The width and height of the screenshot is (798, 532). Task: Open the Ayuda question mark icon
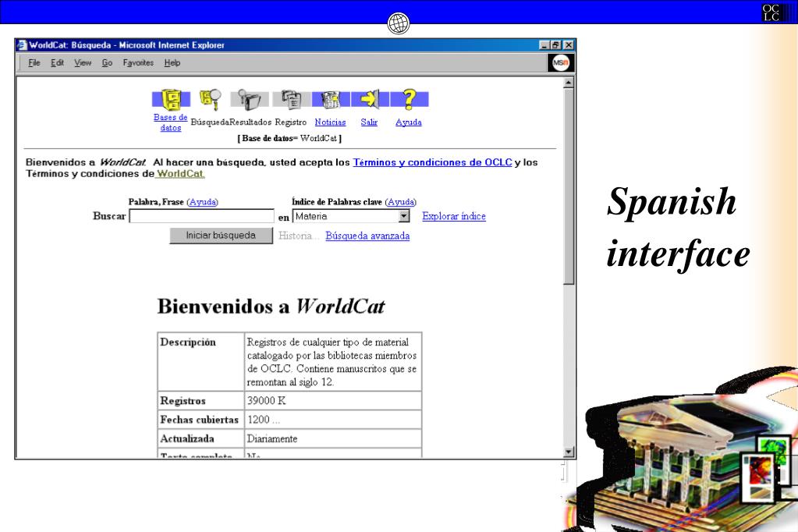(410, 99)
